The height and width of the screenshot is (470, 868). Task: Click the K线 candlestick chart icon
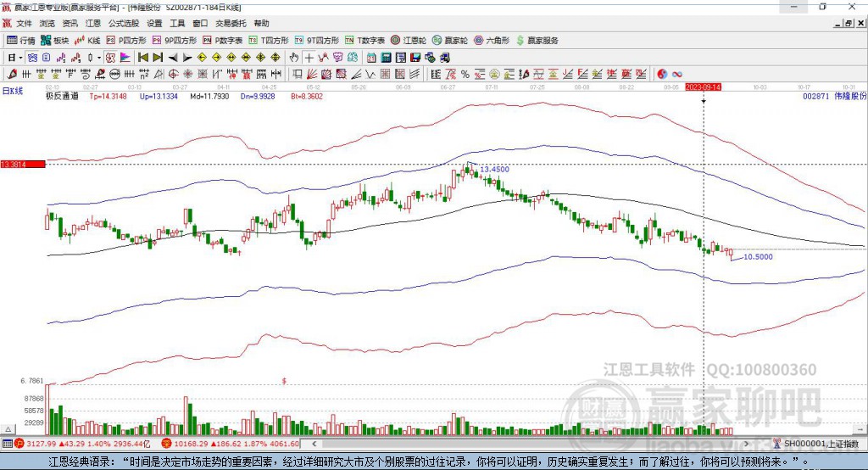coord(87,41)
